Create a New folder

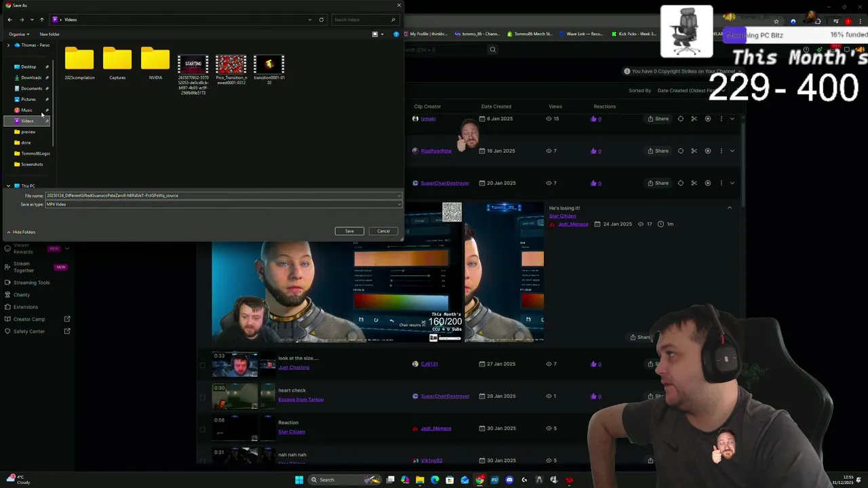point(50,34)
